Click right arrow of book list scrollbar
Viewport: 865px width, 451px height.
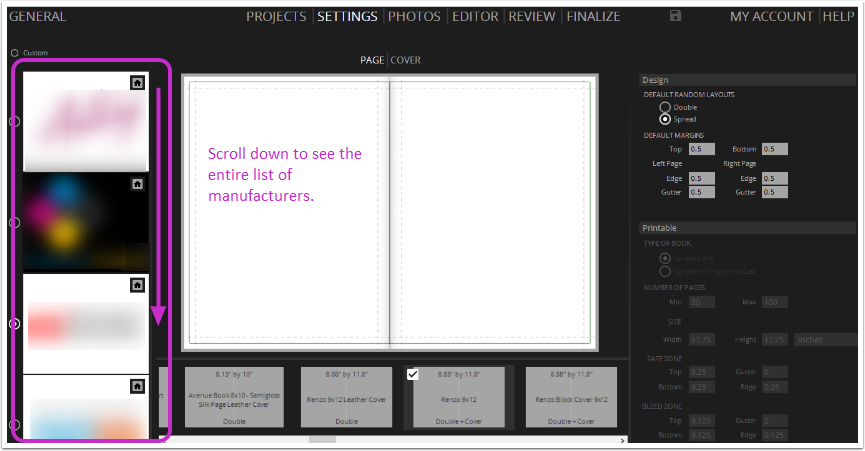[x=623, y=440]
